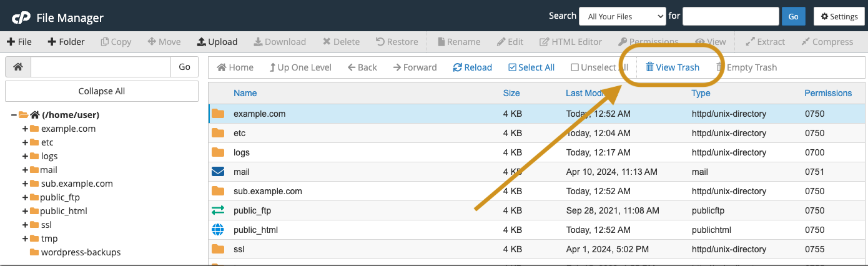Click the search text input field
The width and height of the screenshot is (868, 266).
coord(731,16)
